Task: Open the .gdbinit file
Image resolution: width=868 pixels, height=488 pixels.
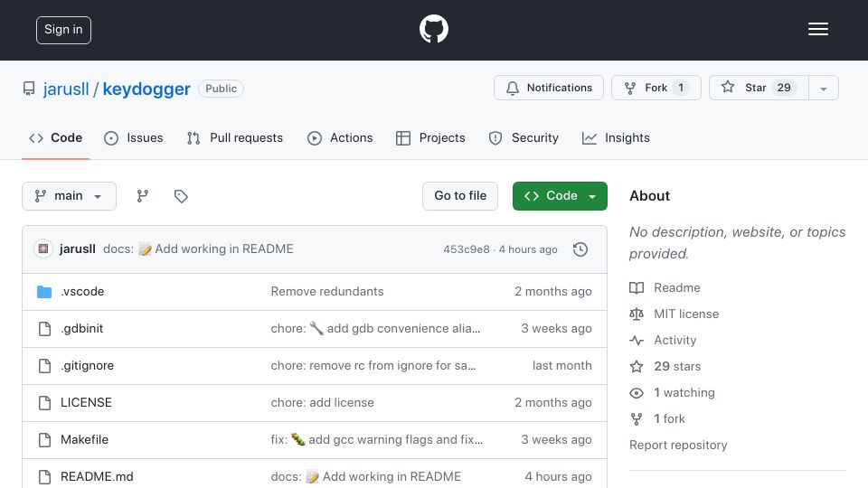Action: click(82, 329)
